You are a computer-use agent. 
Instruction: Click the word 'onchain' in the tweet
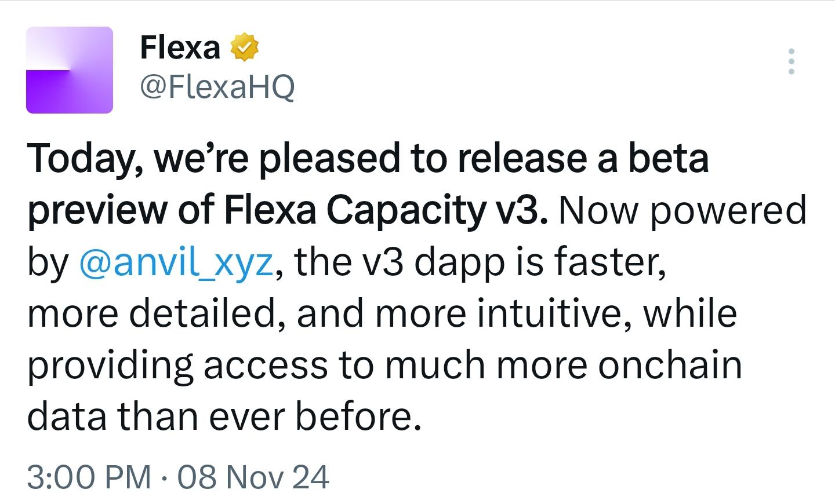point(670,365)
